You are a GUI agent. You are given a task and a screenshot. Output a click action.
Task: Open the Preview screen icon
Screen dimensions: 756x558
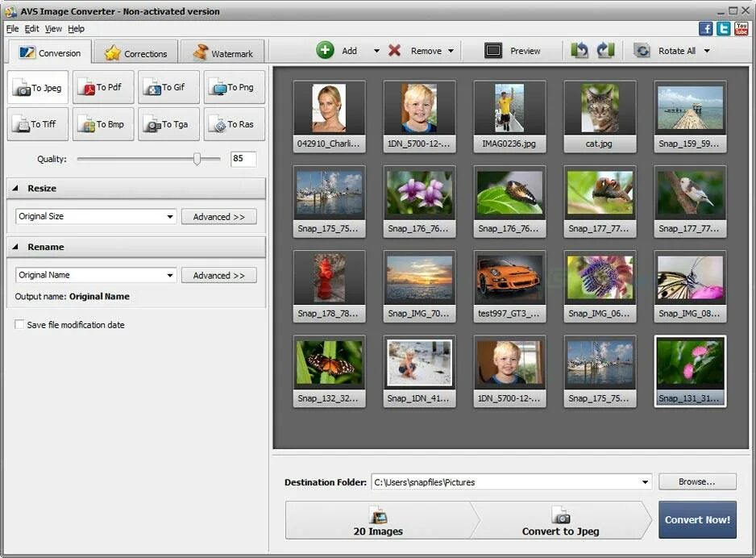493,50
